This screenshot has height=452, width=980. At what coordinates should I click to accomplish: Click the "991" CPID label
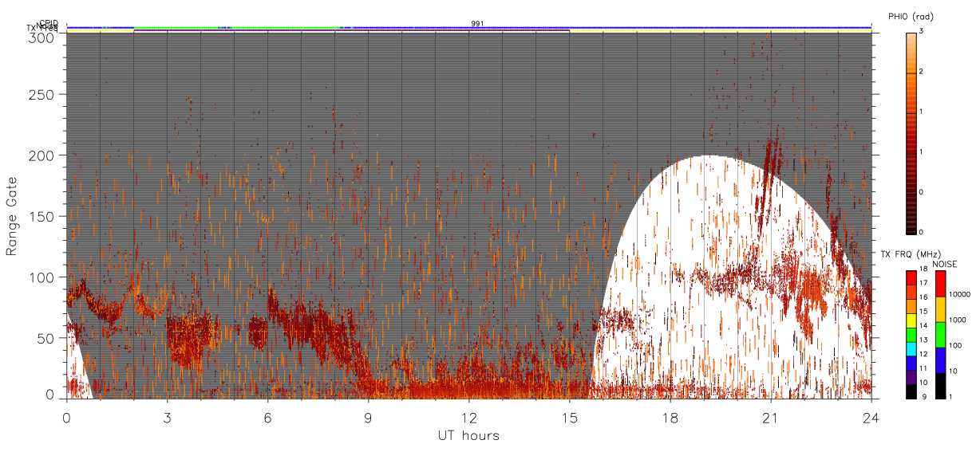point(477,23)
